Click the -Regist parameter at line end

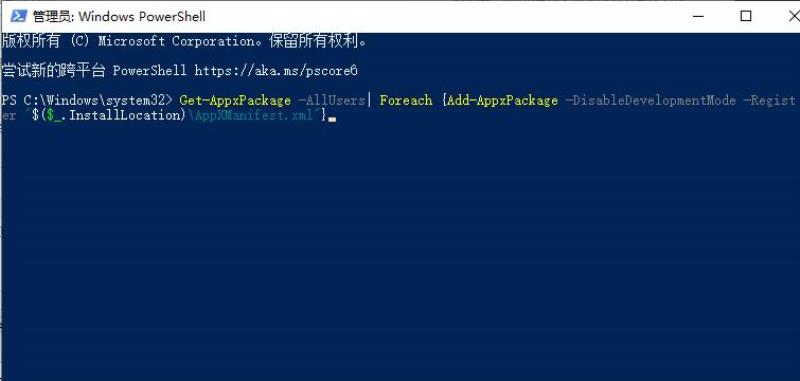click(x=769, y=100)
